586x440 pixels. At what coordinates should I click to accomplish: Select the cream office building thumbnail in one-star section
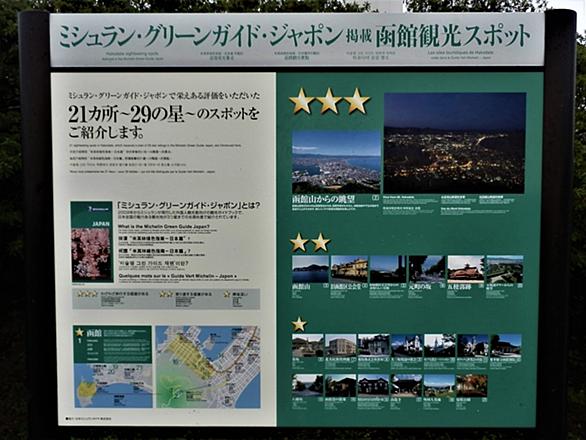(340, 345)
